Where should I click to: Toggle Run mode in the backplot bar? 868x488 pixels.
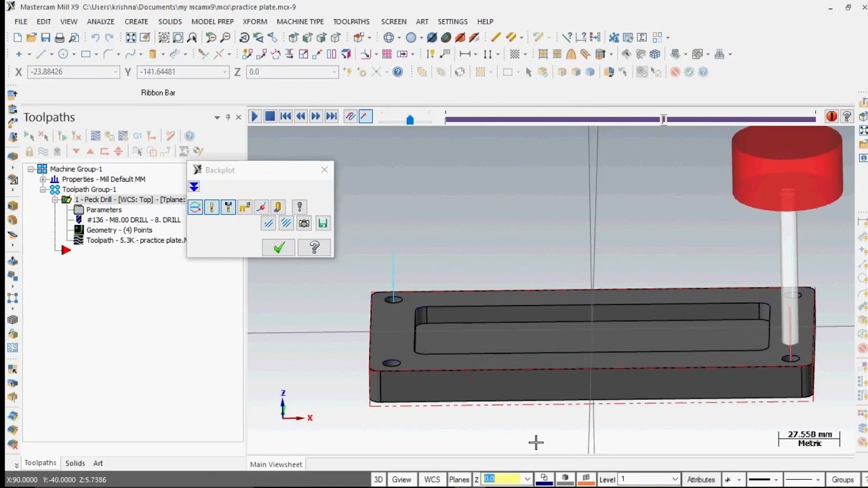click(366, 117)
